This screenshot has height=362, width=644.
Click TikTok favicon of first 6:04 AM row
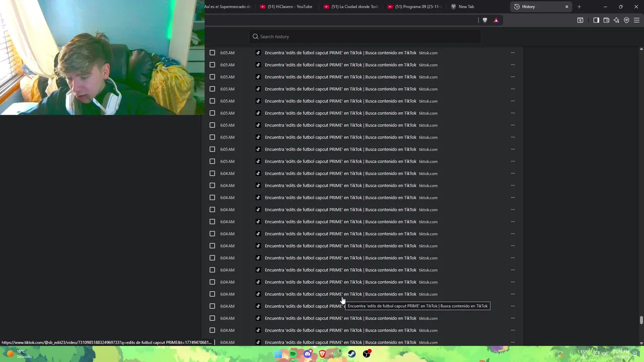258,173
